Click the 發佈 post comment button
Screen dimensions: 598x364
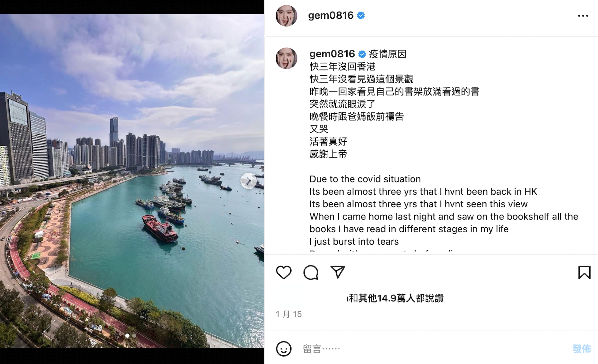coord(581,349)
